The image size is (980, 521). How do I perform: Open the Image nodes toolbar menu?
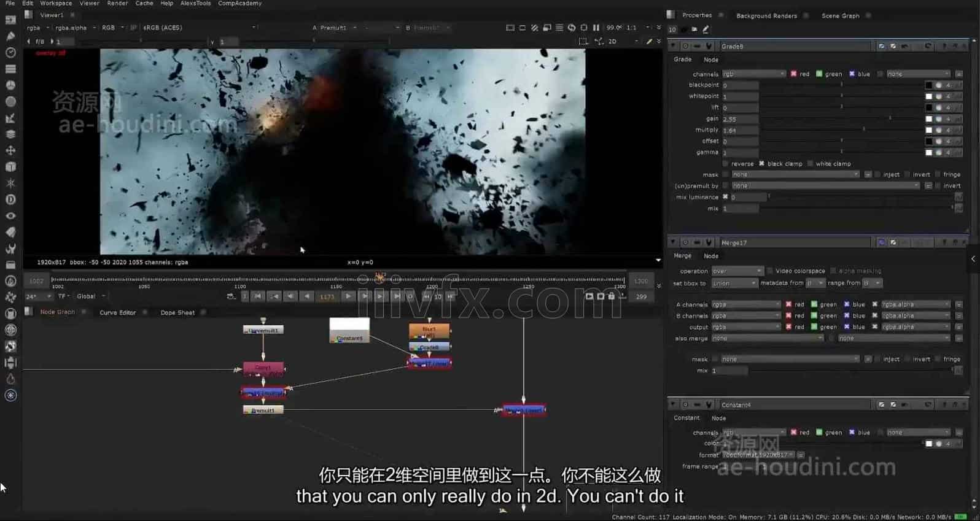pyautogui.click(x=10, y=20)
